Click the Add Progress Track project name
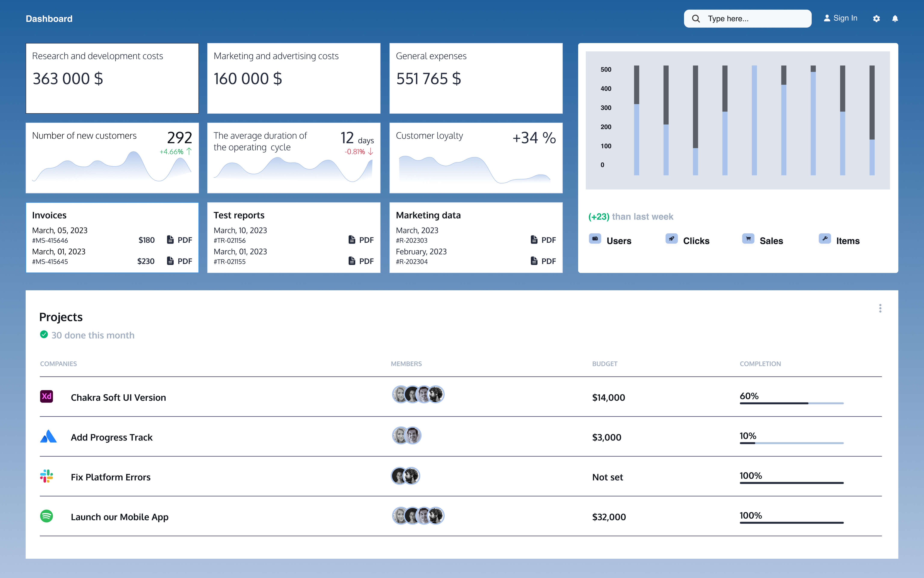Screen dimensions: 924x578 [x=111, y=437]
